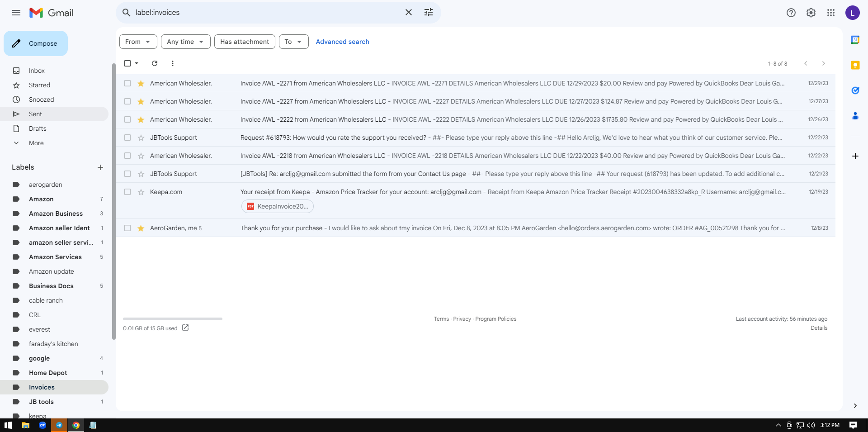Open the Business Docs label
The height and width of the screenshot is (432, 868).
click(x=51, y=286)
